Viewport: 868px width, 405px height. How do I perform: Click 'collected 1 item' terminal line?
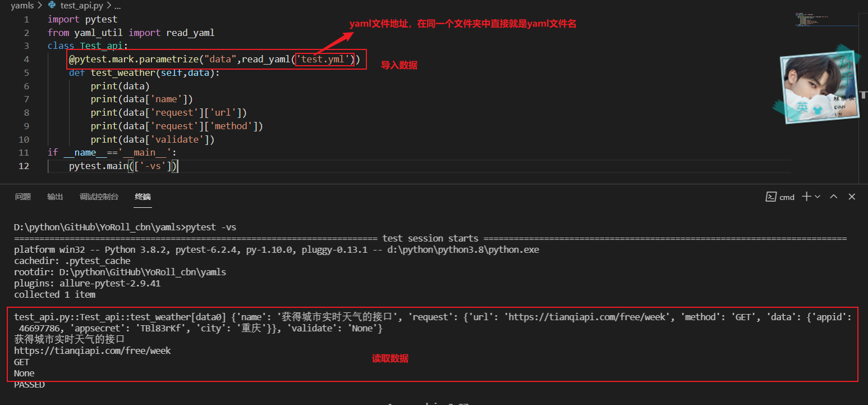pos(55,295)
